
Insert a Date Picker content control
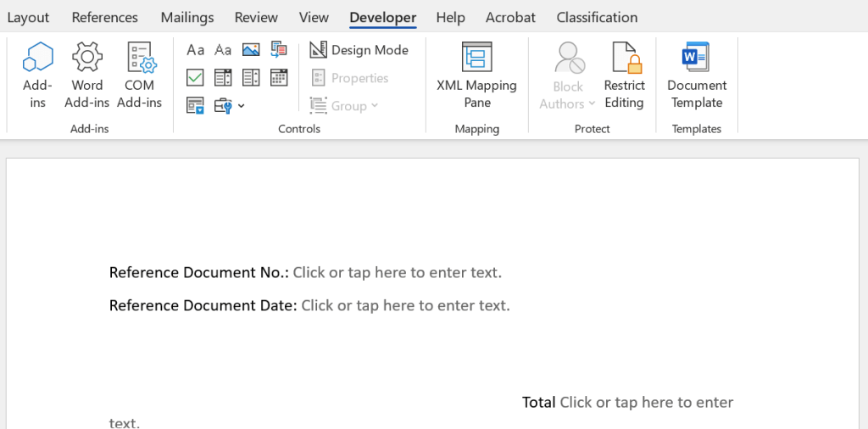279,78
